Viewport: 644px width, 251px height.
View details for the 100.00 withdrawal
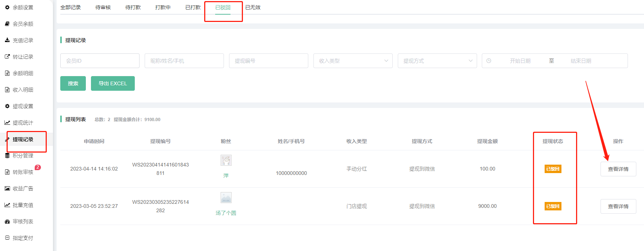[618, 169]
